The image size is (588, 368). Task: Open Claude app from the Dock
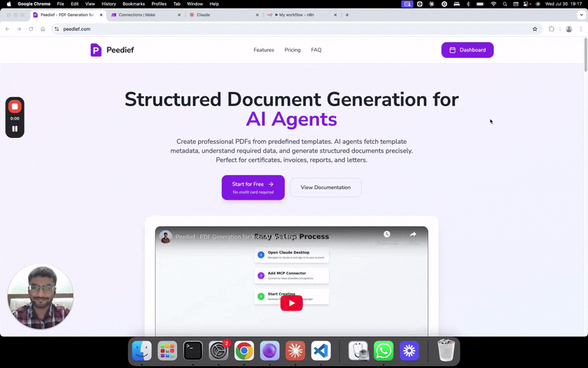(x=295, y=351)
